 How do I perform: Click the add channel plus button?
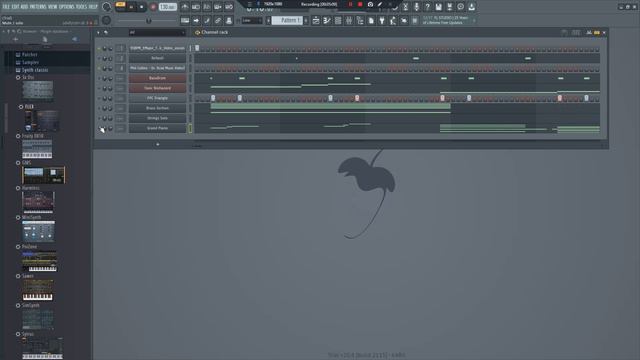pos(158,144)
